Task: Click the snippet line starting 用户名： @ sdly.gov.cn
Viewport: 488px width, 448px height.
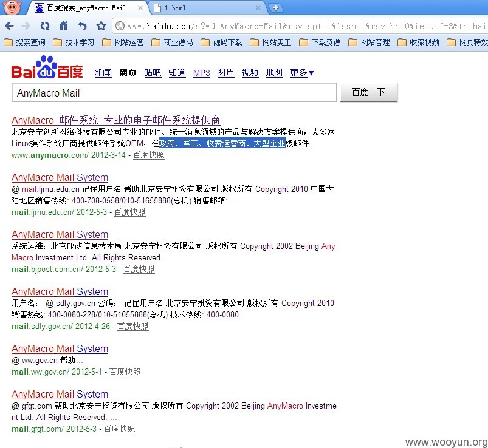Action: 173,303
